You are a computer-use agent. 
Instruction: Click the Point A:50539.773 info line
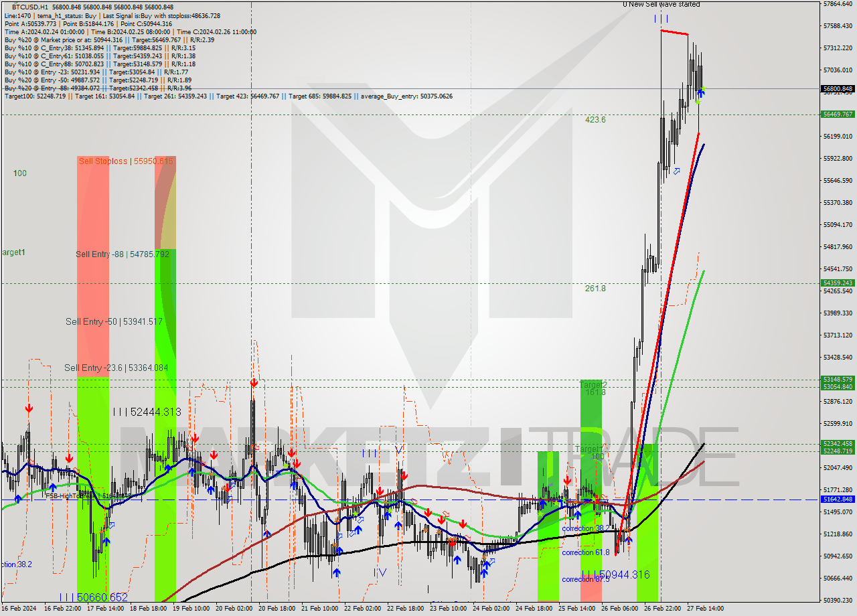tap(88, 23)
